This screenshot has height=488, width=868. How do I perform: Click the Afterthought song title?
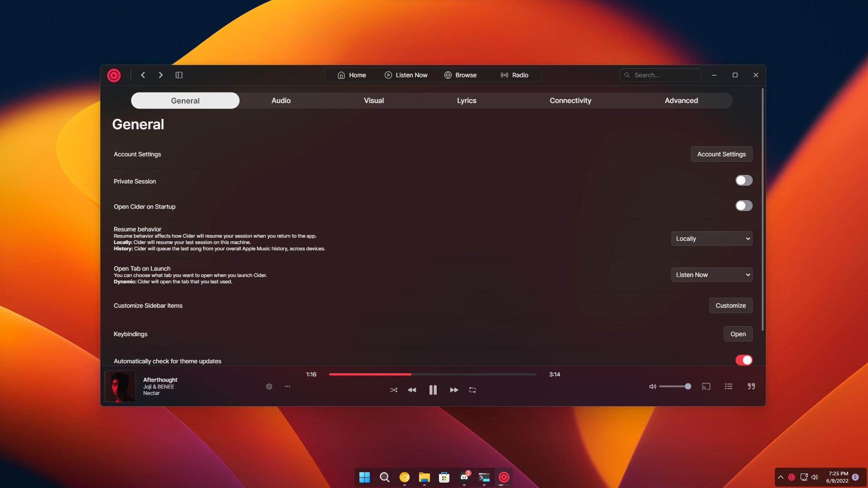160,380
